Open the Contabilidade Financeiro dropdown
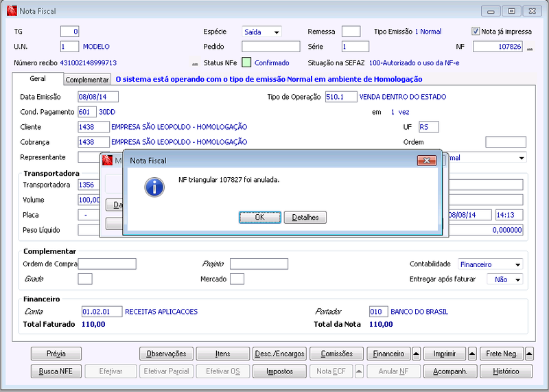The width and height of the screenshot is (549, 392). click(x=490, y=264)
